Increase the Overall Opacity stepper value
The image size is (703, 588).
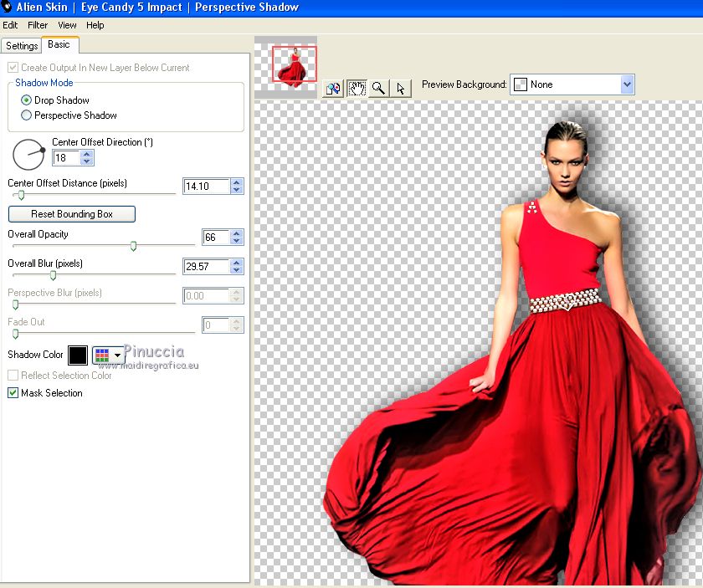pyautogui.click(x=237, y=233)
